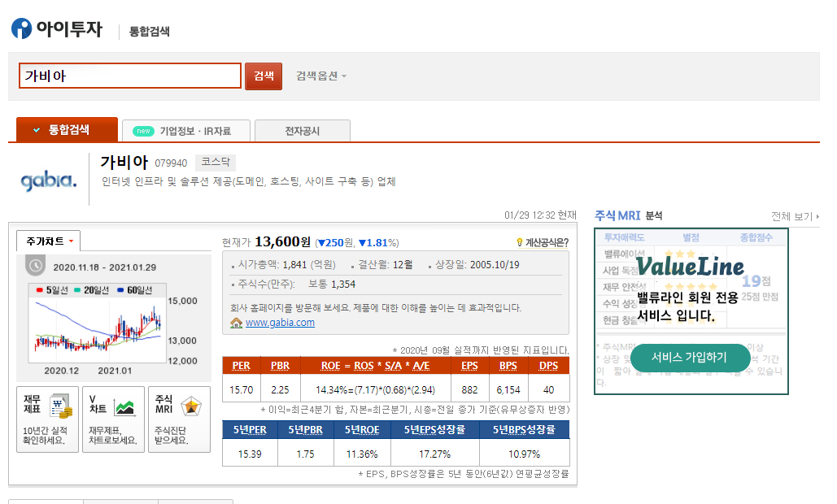Click the DPS column header
This screenshot has width=837, height=504.
point(549,366)
